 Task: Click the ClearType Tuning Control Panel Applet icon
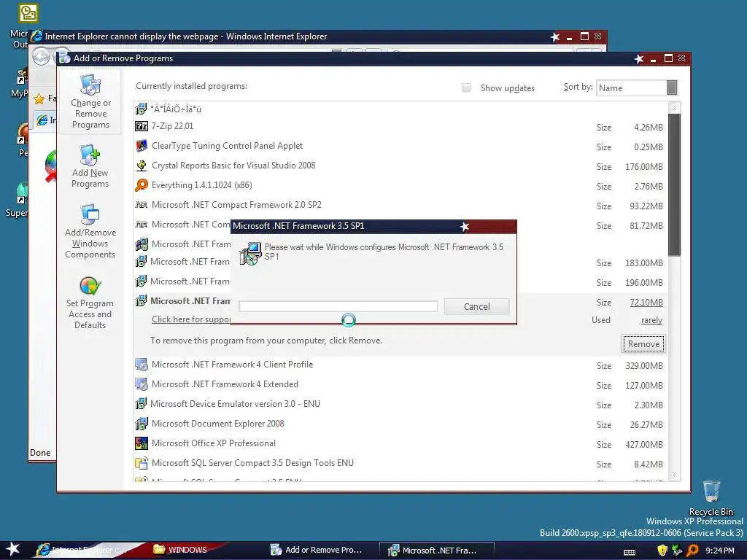coord(142,146)
